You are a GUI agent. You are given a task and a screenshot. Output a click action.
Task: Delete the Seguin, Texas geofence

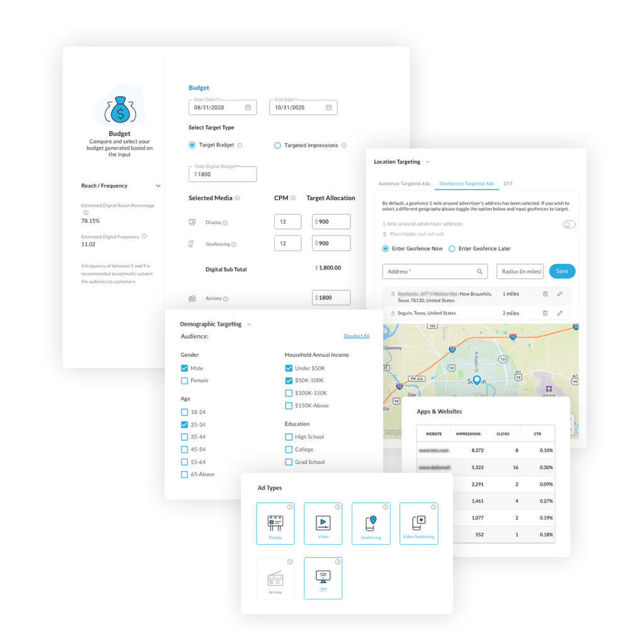tap(545, 313)
